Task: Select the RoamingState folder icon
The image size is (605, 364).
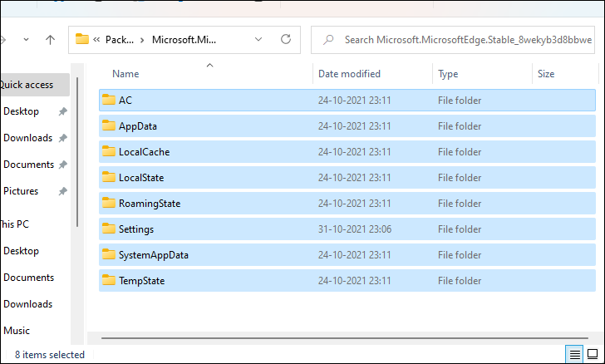Action: pyautogui.click(x=109, y=203)
